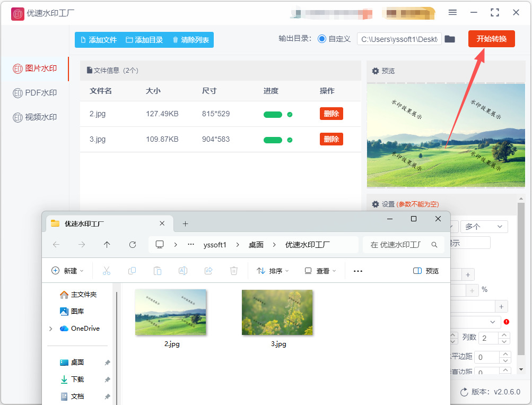Expand the 排序 sort dropdown
The width and height of the screenshot is (532, 405).
point(273,271)
